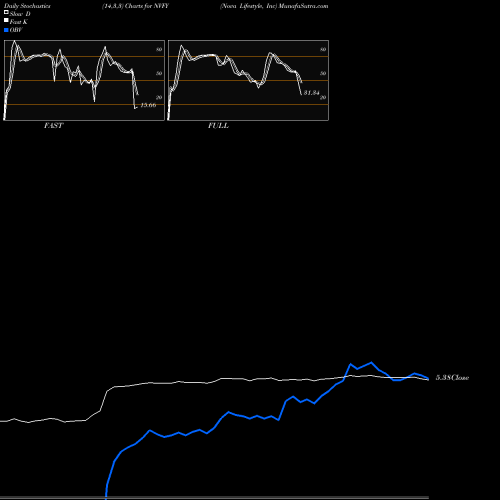Click the 80 axis label in FAST chart

[159, 49]
